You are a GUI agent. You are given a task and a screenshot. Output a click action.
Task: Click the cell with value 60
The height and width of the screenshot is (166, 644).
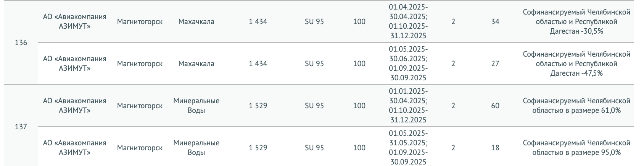tap(495, 106)
